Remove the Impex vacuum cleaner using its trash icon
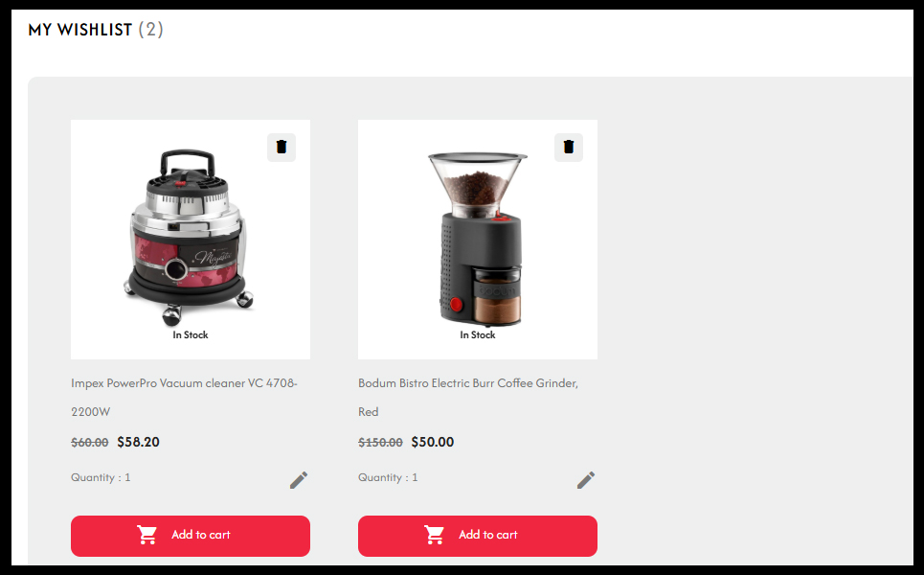 click(x=282, y=147)
